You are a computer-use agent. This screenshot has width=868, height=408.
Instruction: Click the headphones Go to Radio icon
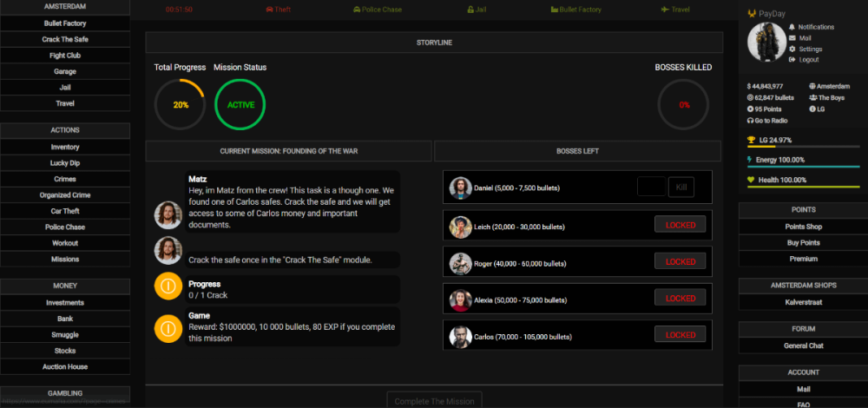point(751,121)
